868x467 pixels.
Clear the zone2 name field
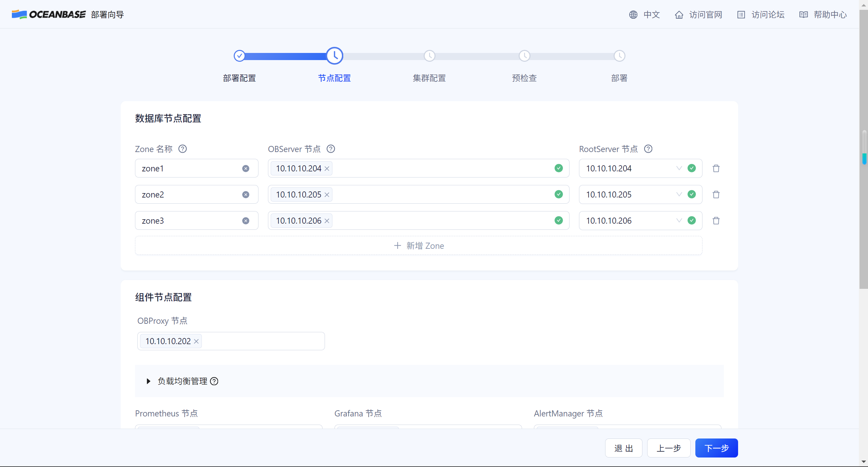coord(246,194)
